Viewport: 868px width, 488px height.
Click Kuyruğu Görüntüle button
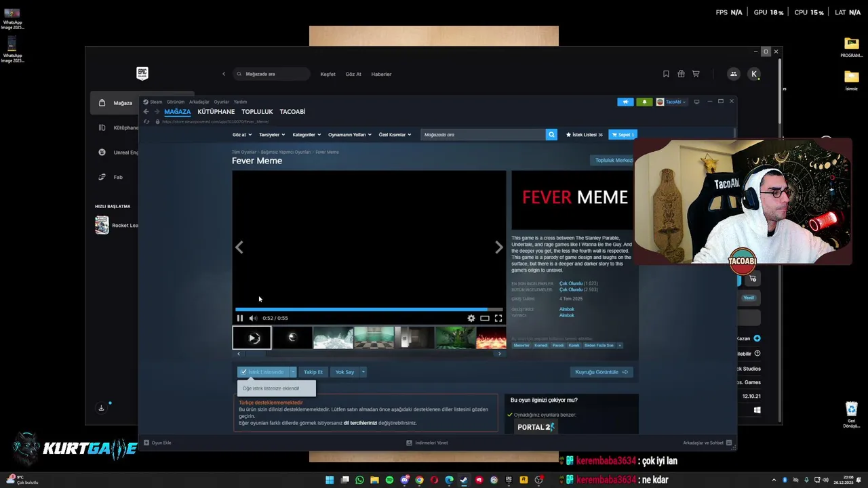[601, 371]
